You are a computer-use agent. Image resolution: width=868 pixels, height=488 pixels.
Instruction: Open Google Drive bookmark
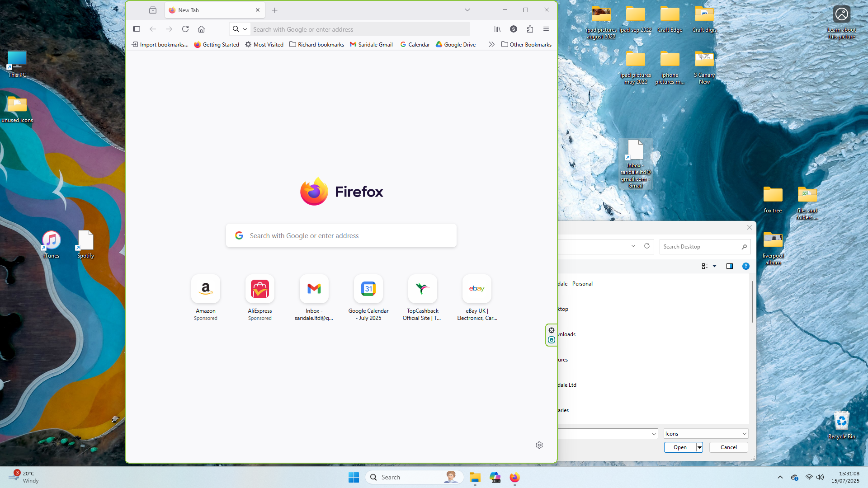(x=456, y=44)
